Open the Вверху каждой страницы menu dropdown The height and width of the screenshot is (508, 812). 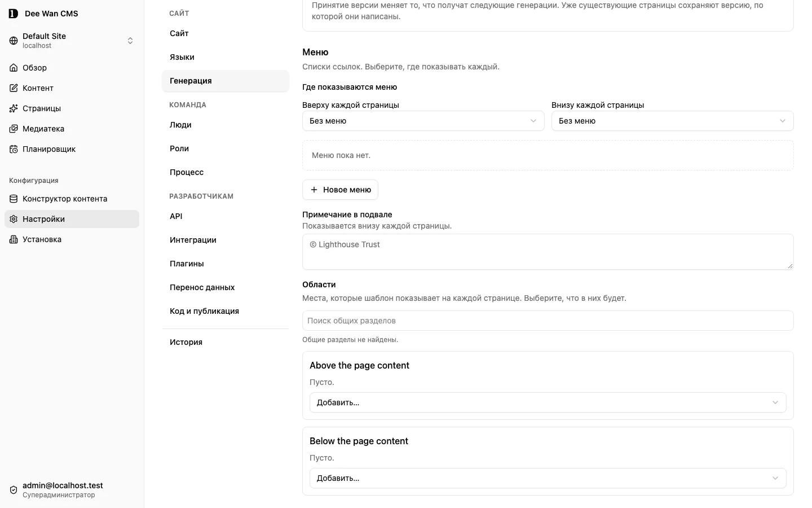pos(423,121)
